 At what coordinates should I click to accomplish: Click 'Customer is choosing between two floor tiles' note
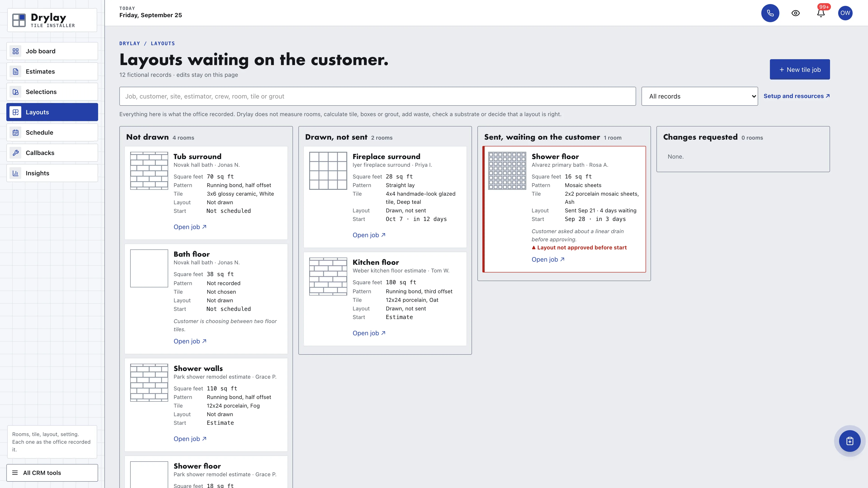(x=225, y=325)
